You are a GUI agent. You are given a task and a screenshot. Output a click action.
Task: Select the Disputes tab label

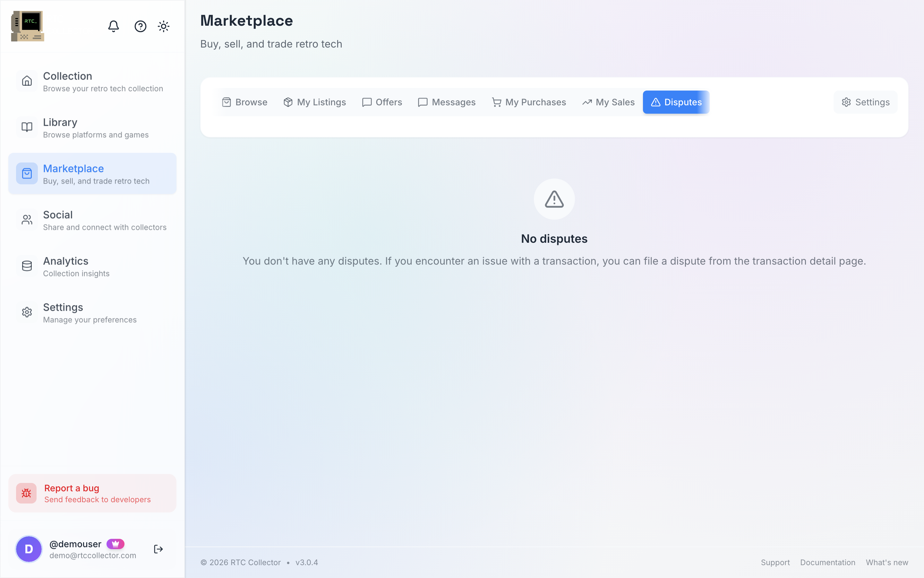(683, 102)
